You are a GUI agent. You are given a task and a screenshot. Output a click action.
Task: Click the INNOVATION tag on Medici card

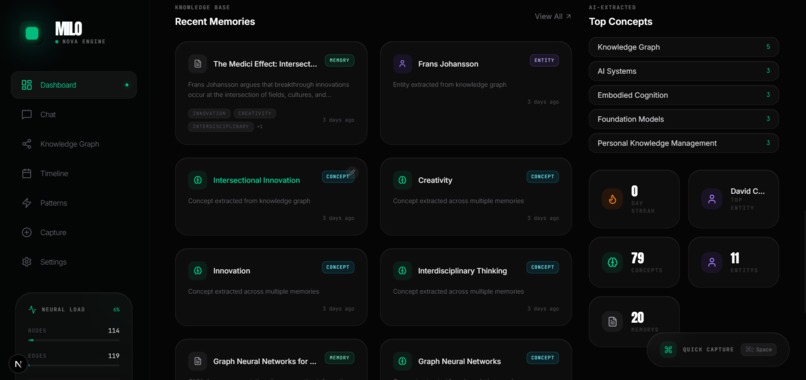pos(209,113)
